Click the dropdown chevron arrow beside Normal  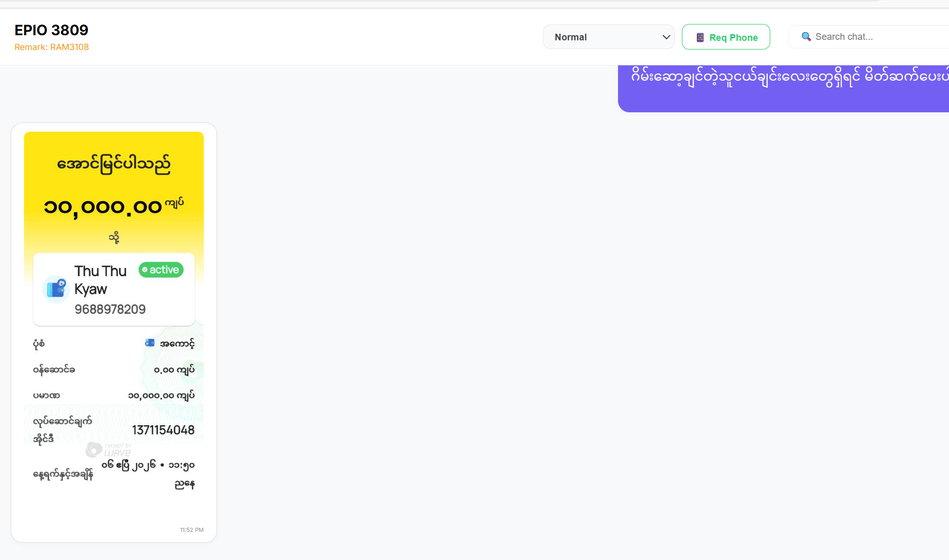click(x=666, y=37)
